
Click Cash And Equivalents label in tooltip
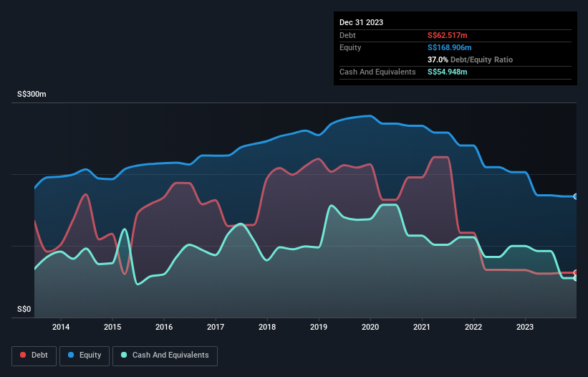[377, 72]
